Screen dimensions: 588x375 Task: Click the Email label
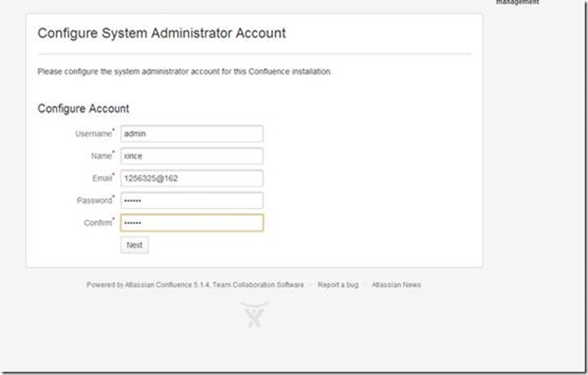103,178
